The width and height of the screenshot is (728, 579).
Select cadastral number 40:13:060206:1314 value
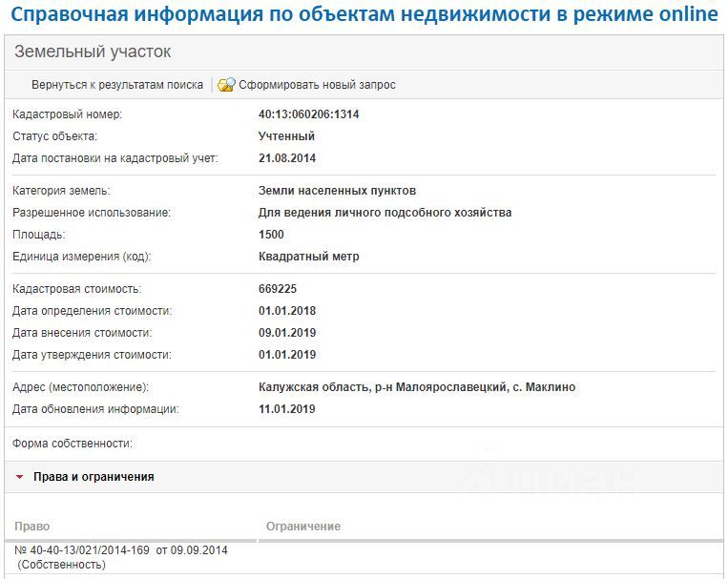tap(309, 114)
